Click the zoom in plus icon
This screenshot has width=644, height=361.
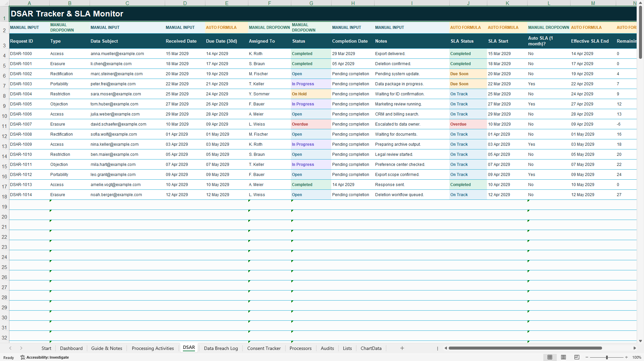tap(626, 357)
